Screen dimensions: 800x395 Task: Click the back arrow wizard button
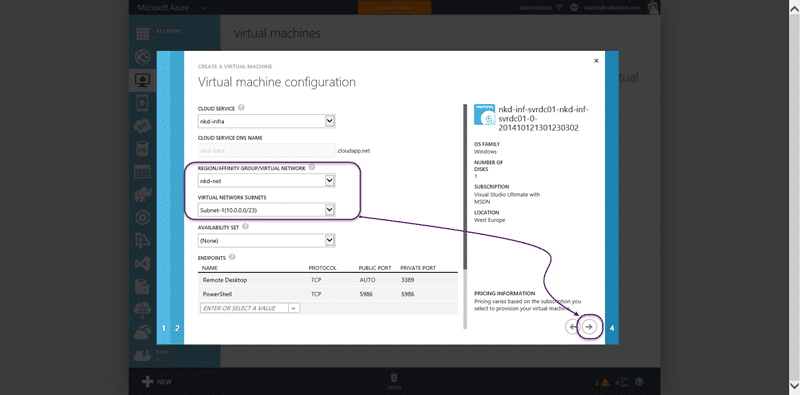(572, 327)
